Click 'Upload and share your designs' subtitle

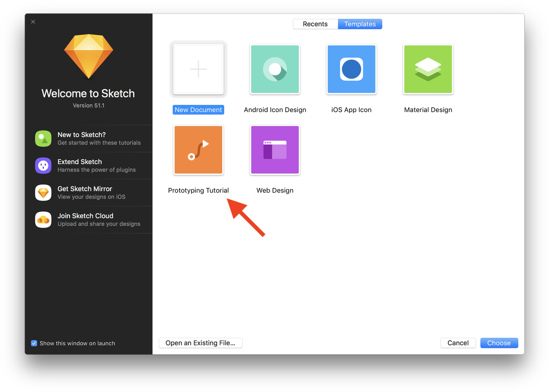(99, 224)
